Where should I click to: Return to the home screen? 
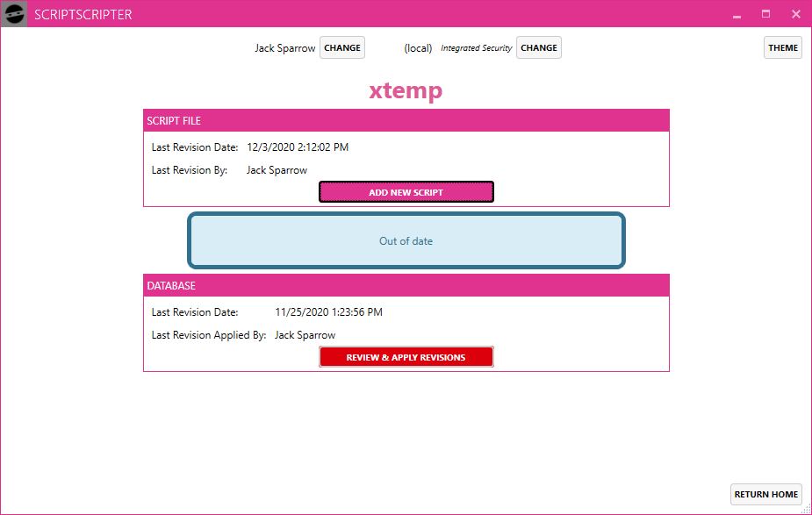(765, 494)
